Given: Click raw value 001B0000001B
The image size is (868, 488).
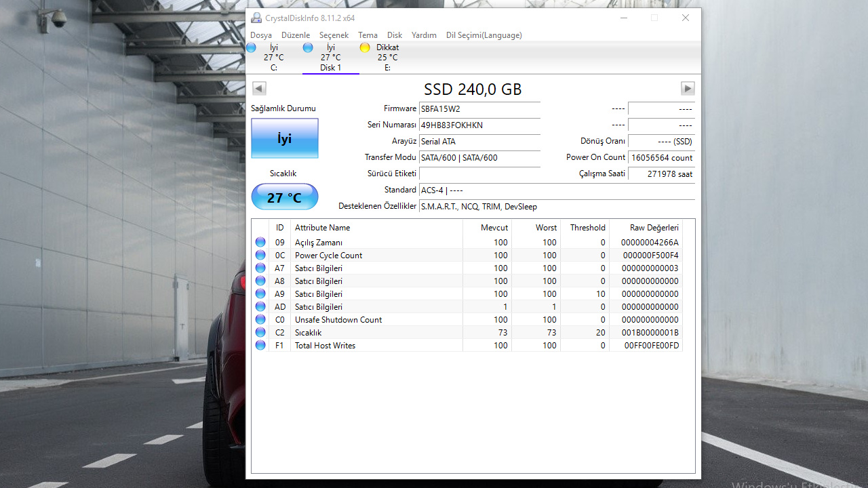Looking at the screenshot, I should click(x=650, y=333).
